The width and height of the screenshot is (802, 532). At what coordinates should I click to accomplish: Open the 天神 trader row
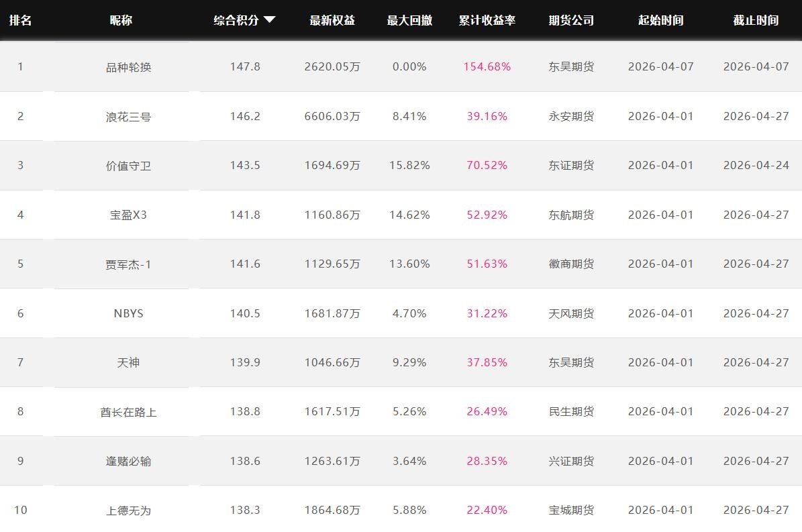(128, 363)
